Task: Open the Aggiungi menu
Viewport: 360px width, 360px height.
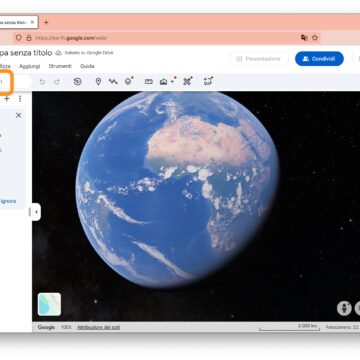Action: point(30,66)
